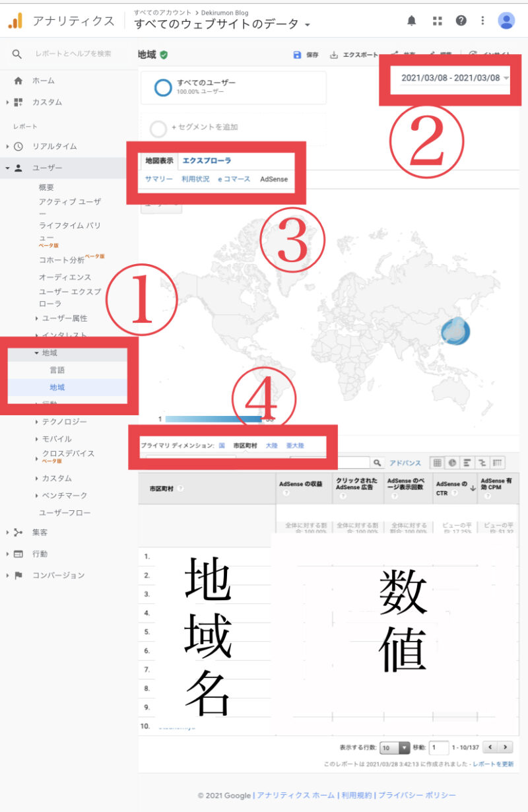The width and height of the screenshot is (528, 812).
Task: Open the date range picker
Action: [x=455, y=78]
